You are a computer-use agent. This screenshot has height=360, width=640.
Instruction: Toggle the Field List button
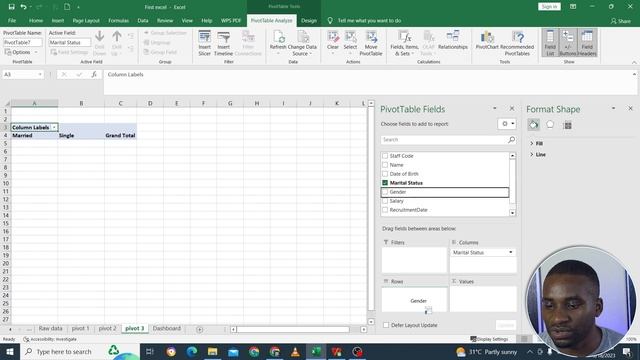[550, 42]
